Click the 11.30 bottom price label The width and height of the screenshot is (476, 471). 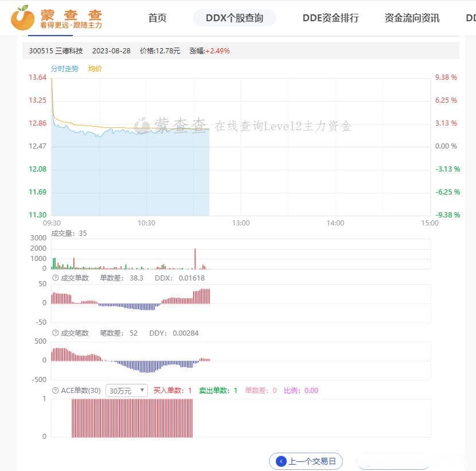click(x=37, y=215)
